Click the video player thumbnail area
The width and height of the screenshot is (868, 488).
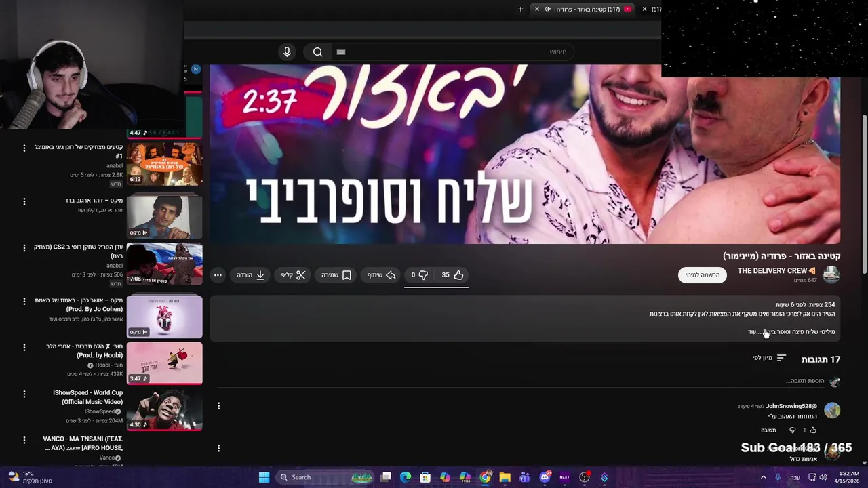tap(525, 154)
